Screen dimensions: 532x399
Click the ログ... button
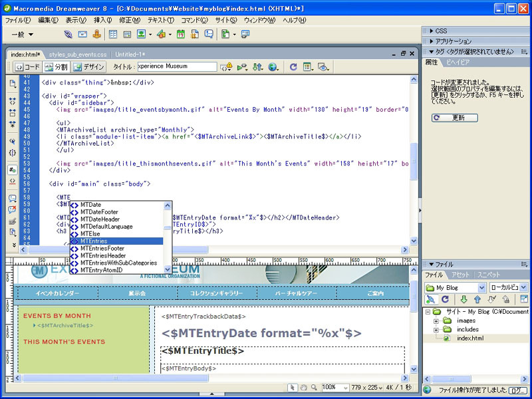(x=519, y=390)
